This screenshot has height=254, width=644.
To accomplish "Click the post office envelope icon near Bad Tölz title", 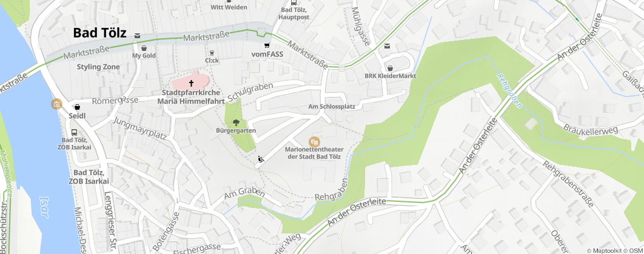I will (x=137, y=36).
